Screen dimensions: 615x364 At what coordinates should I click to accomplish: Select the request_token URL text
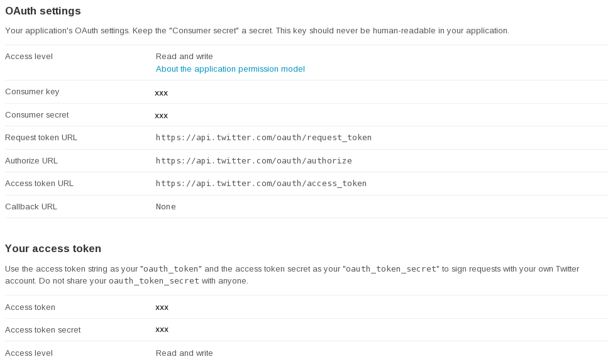click(x=263, y=138)
